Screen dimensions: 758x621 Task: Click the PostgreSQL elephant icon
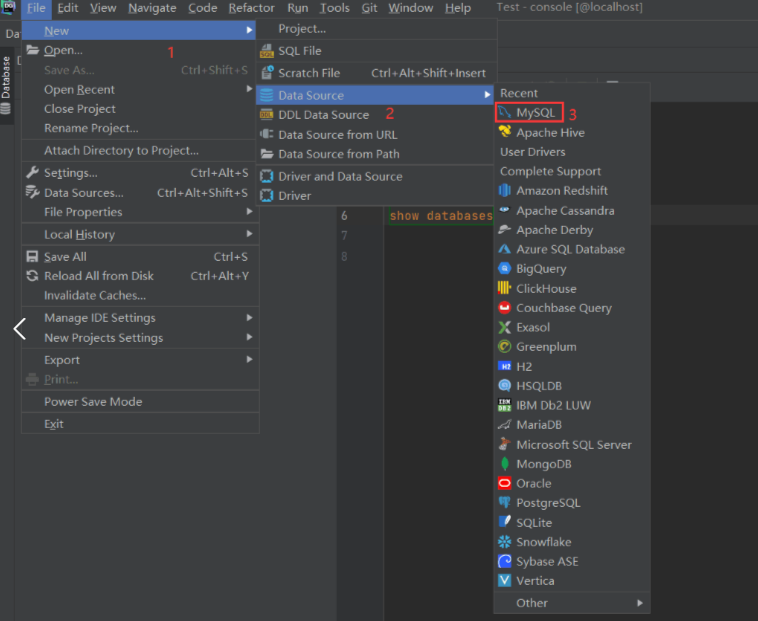pyautogui.click(x=504, y=503)
